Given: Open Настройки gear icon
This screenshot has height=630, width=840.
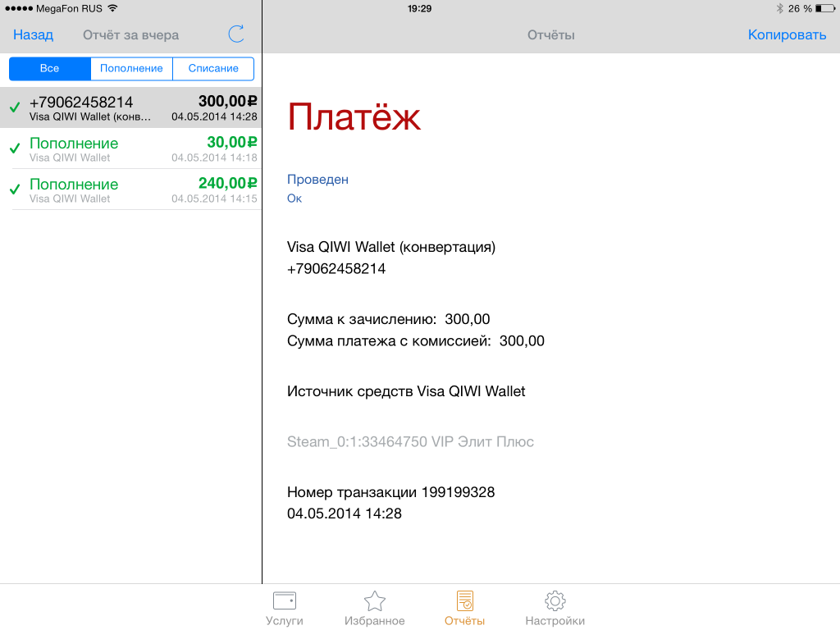Looking at the screenshot, I should [555, 600].
